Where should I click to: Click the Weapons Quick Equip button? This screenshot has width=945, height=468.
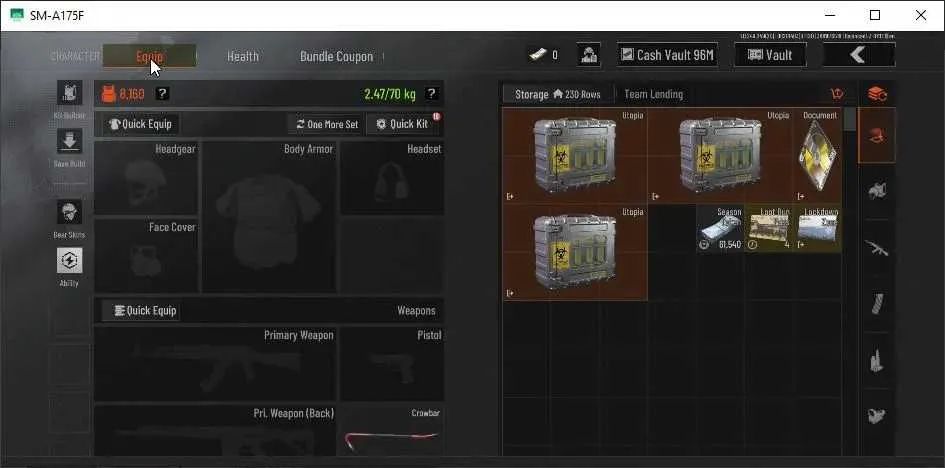point(140,311)
